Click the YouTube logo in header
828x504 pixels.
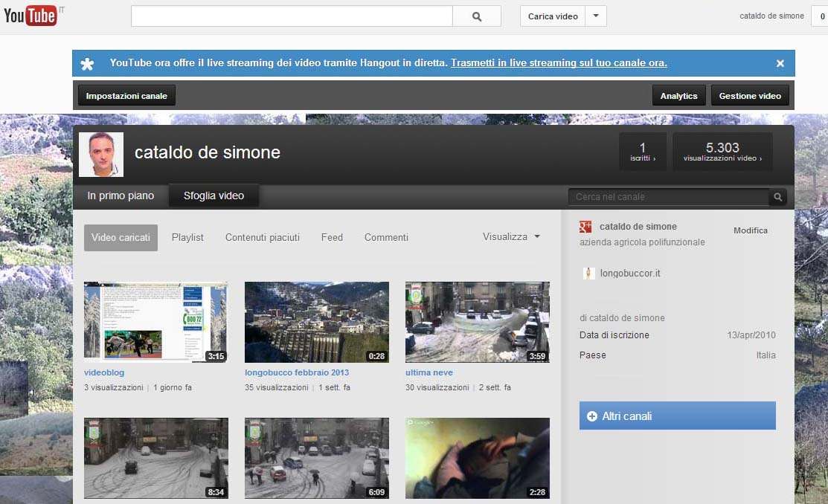pyautogui.click(x=31, y=15)
